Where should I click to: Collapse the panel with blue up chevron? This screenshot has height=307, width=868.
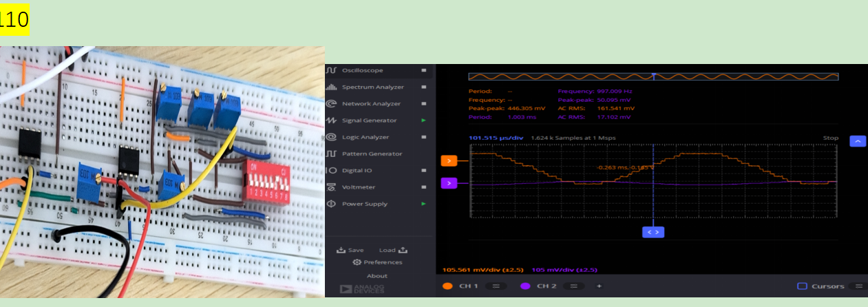click(x=858, y=140)
